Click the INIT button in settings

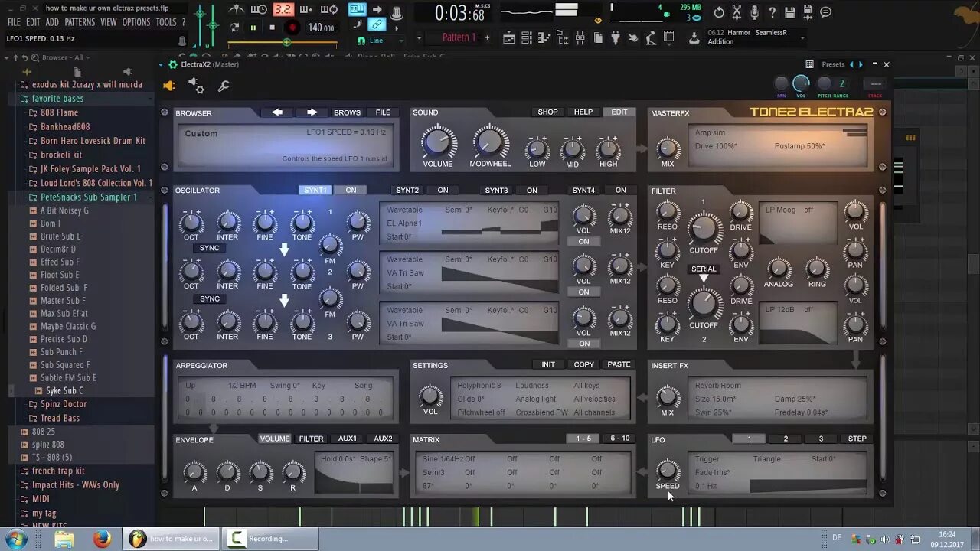point(548,364)
